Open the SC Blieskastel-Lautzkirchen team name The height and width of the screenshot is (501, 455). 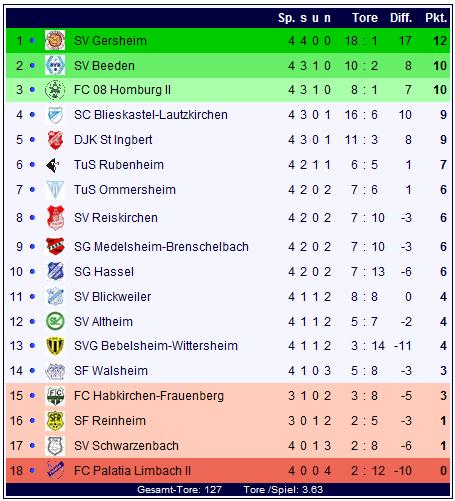click(x=151, y=115)
